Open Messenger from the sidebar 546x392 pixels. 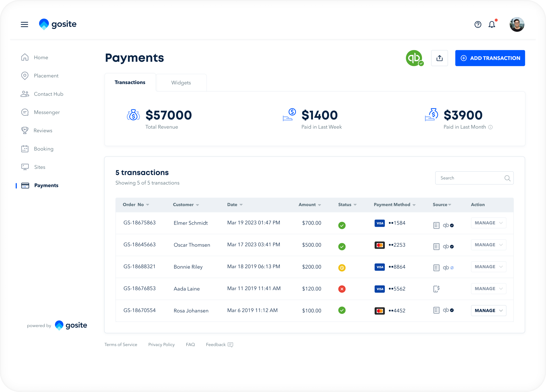pos(47,112)
